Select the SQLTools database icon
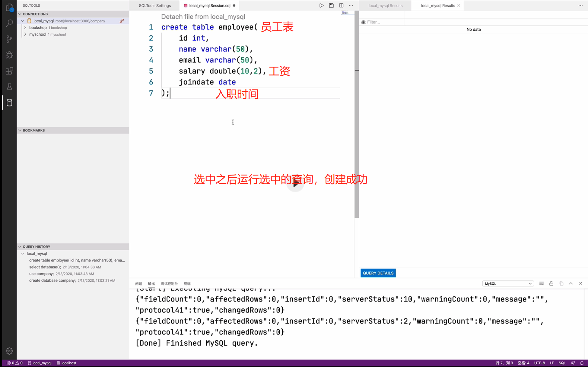This screenshot has height=367, width=588. pos(9,103)
